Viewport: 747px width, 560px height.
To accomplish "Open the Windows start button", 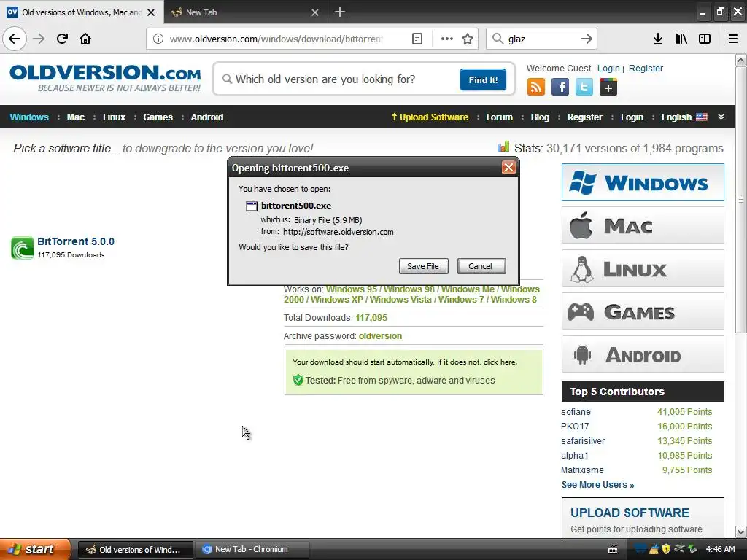I will (35, 549).
